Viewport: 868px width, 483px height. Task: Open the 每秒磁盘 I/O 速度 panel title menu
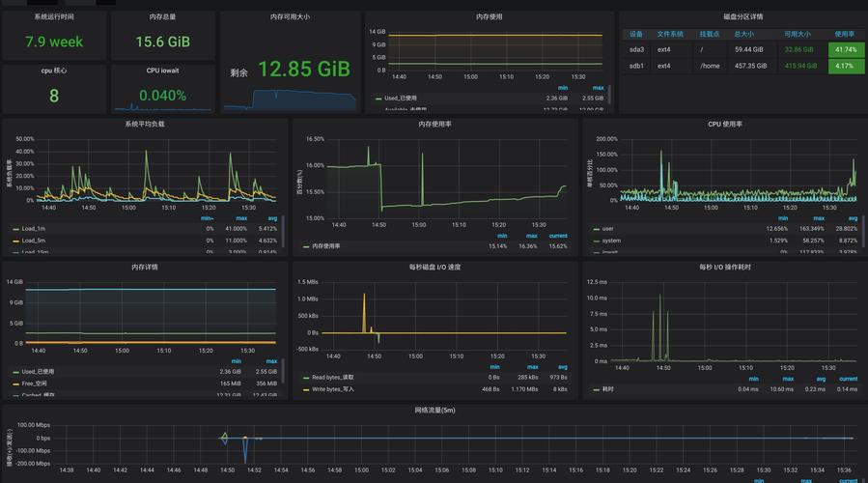pyautogui.click(x=434, y=267)
